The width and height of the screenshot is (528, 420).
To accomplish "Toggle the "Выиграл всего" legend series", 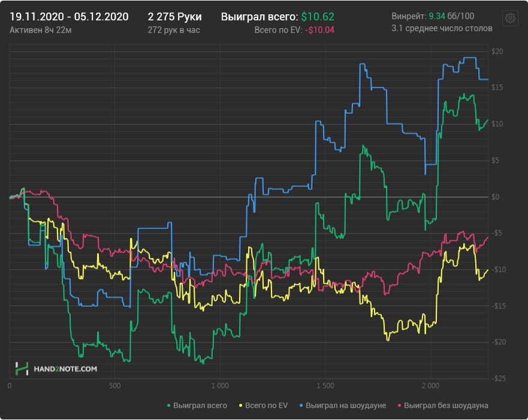I will point(200,406).
